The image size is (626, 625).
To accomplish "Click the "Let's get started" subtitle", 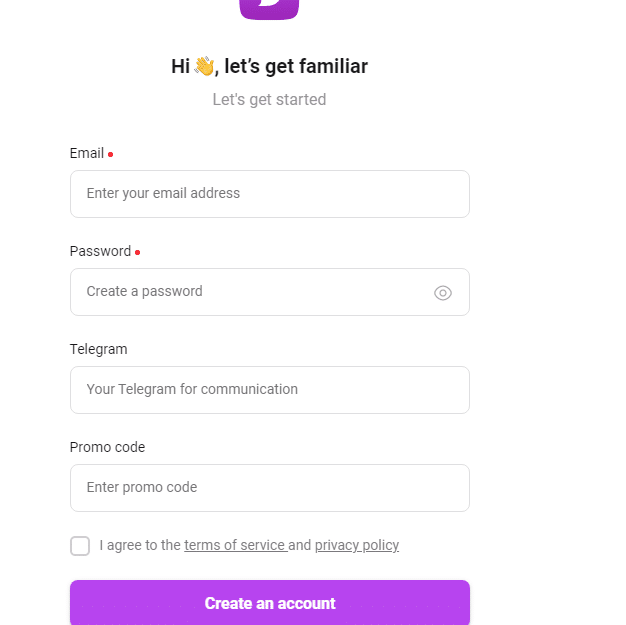I will point(269,99).
